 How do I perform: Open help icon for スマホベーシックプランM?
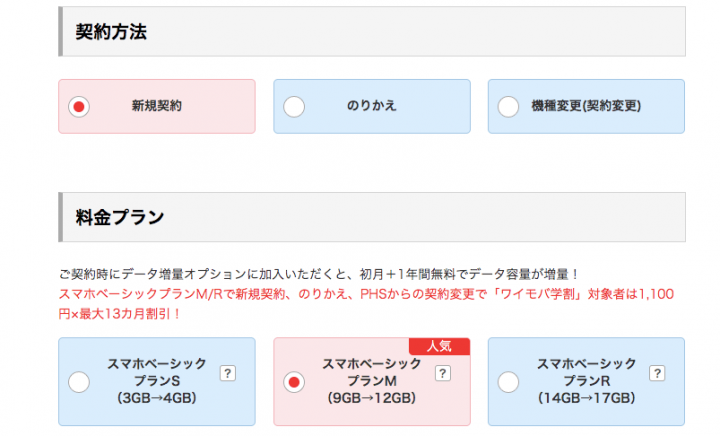pos(443,373)
